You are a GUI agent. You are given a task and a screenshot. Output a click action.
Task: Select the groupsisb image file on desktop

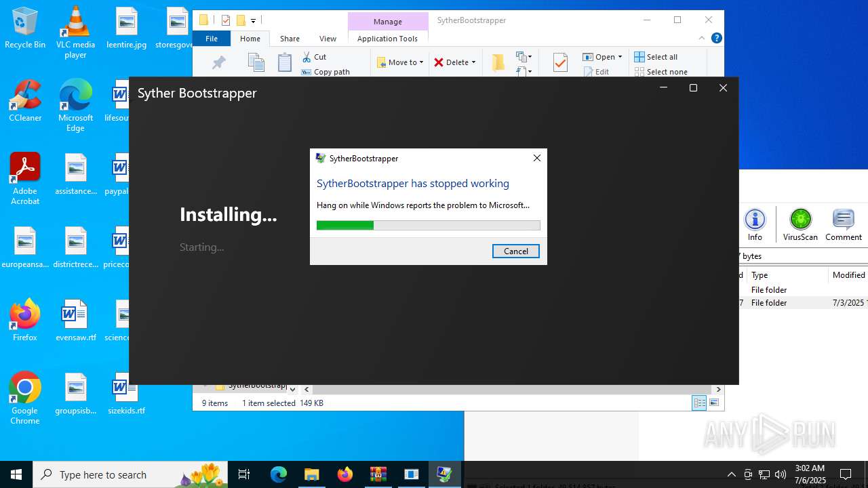pyautogui.click(x=75, y=393)
